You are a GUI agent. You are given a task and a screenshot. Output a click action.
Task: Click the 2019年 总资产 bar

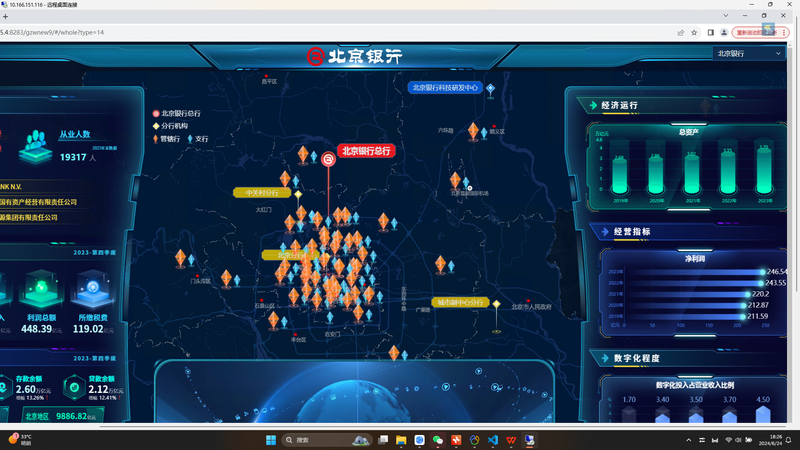pyautogui.click(x=619, y=174)
